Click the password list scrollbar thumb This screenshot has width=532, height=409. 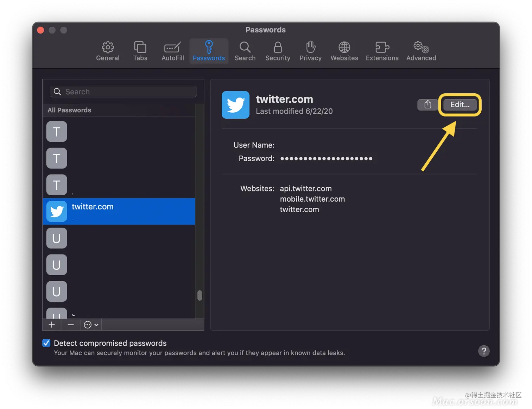199,295
